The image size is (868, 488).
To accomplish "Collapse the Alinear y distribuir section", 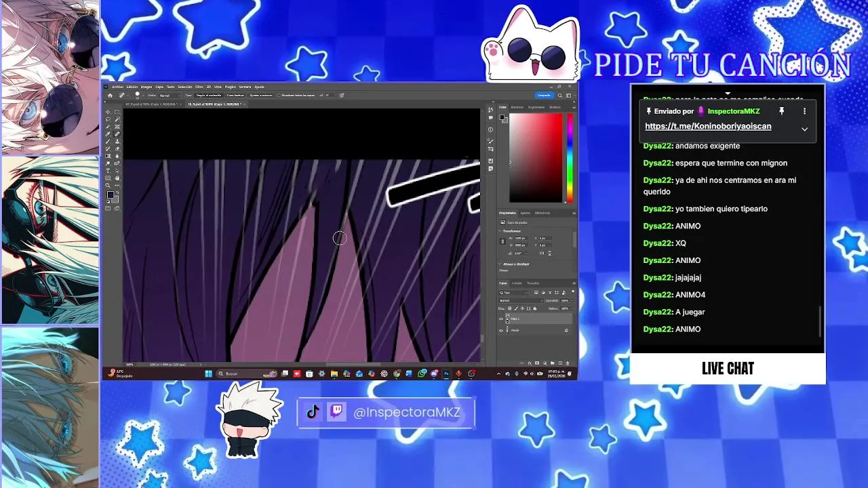I will click(500, 264).
